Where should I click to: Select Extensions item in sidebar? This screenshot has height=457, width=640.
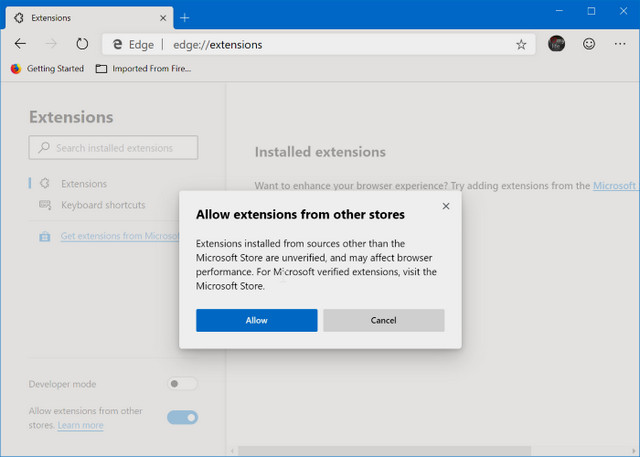click(83, 184)
